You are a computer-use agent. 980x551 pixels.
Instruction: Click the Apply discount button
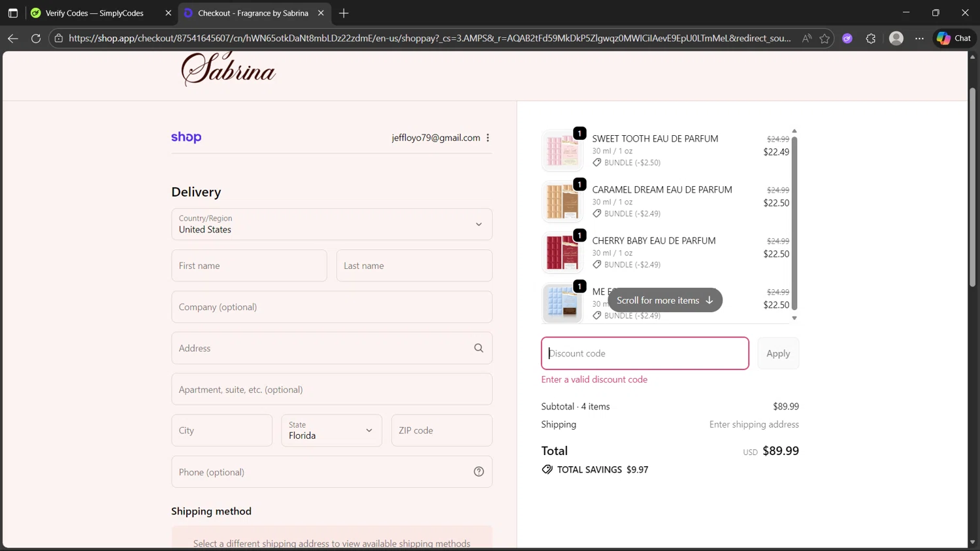coord(778,353)
